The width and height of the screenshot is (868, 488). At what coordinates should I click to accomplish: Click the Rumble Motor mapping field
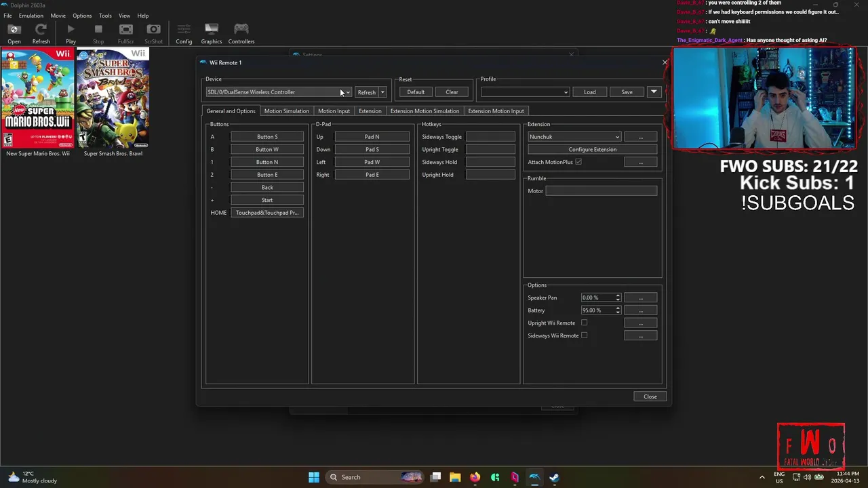coord(601,191)
